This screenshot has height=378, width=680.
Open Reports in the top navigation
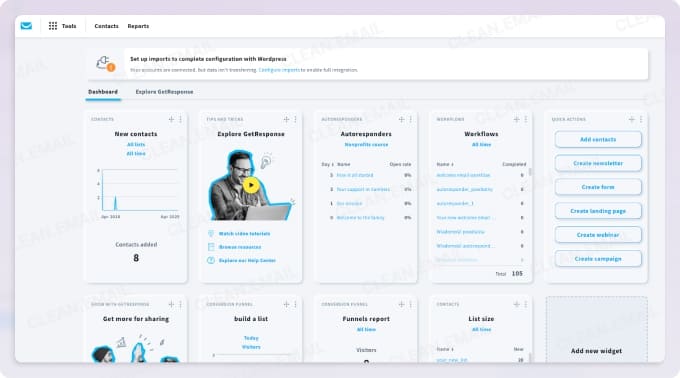[x=138, y=26]
